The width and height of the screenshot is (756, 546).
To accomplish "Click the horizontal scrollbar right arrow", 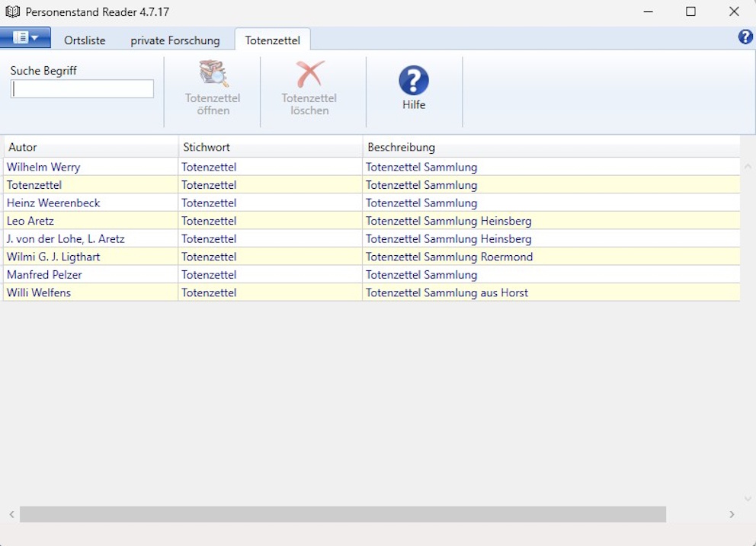I will click(x=732, y=514).
